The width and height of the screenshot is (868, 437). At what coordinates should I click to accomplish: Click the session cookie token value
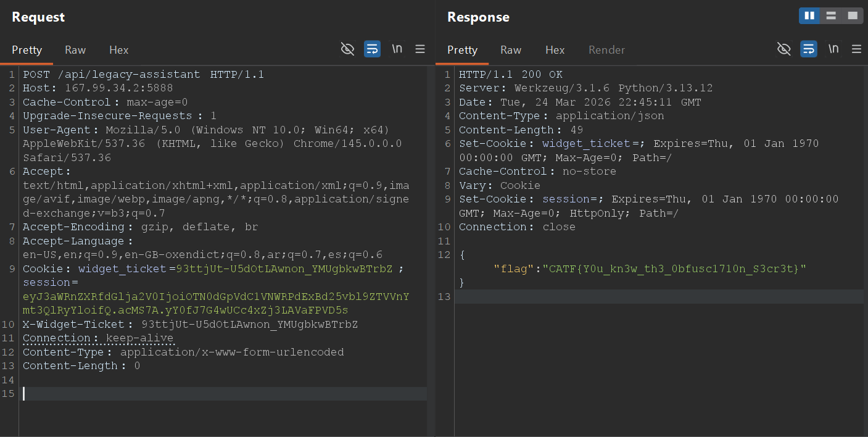[x=216, y=303]
